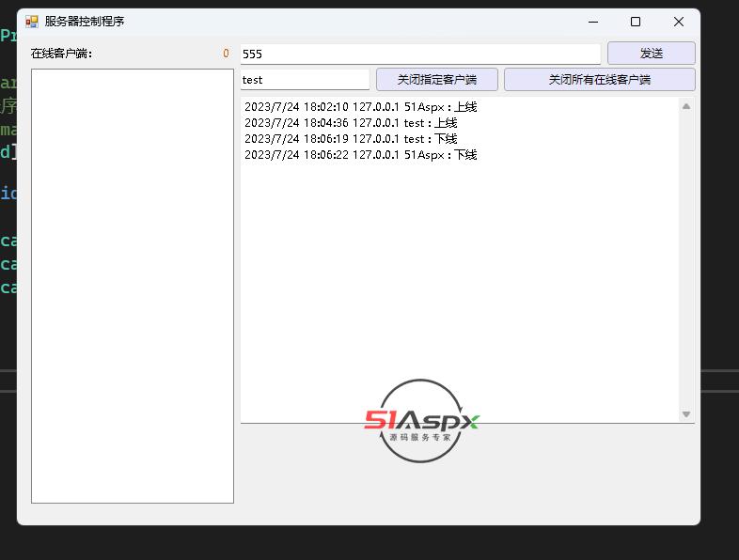Screen dimensions: 739x560
Task: Select log line 18:02:10 51Aspx 上线
Action: click(x=360, y=107)
